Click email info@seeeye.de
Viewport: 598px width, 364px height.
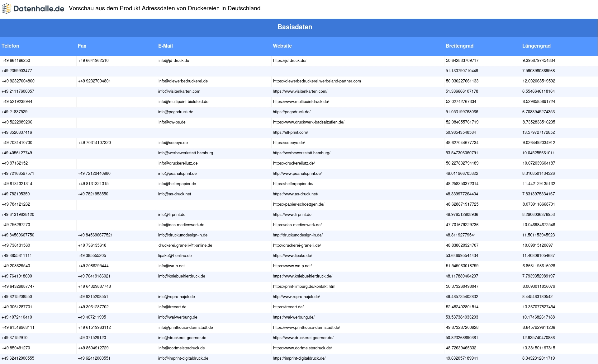coord(173,143)
